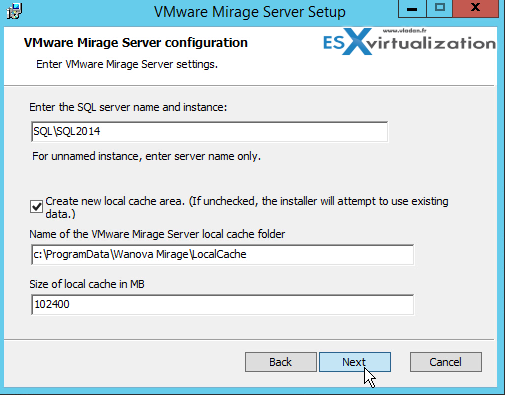Cancel the Mirage Server installation
This screenshot has height=395, width=505.
tap(446, 362)
